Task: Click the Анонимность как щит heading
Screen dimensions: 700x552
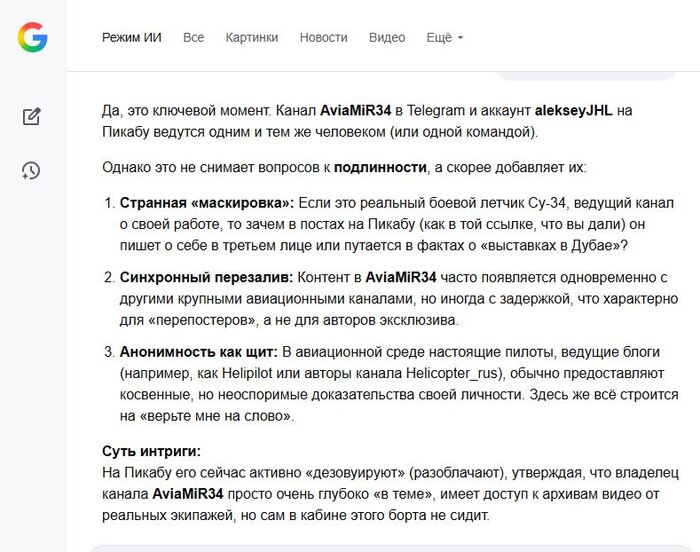Action: tap(199, 353)
